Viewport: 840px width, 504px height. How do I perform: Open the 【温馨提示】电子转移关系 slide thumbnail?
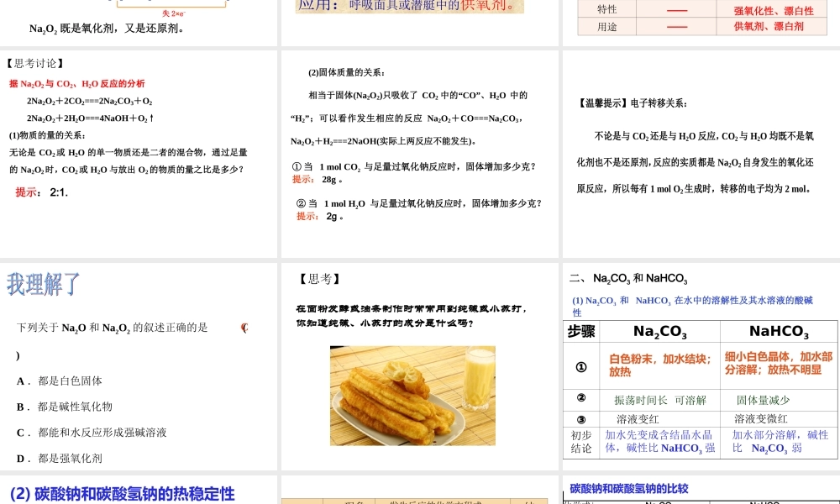(701, 154)
